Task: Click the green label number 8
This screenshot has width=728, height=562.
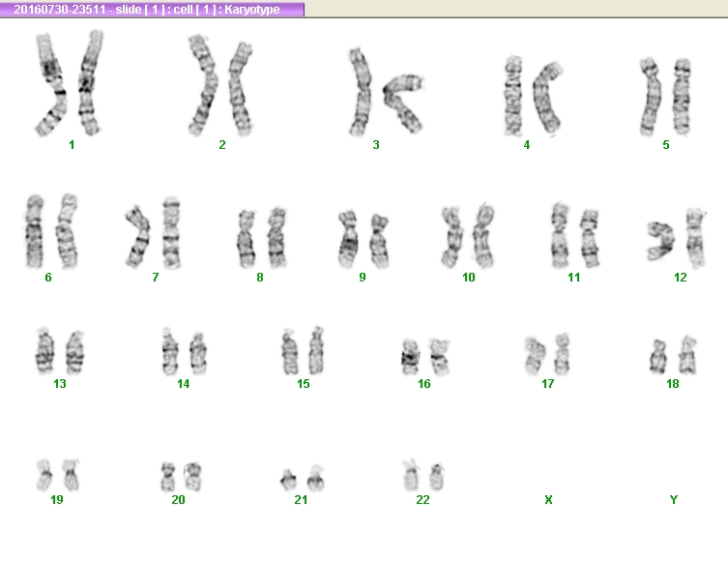Action: [x=260, y=278]
